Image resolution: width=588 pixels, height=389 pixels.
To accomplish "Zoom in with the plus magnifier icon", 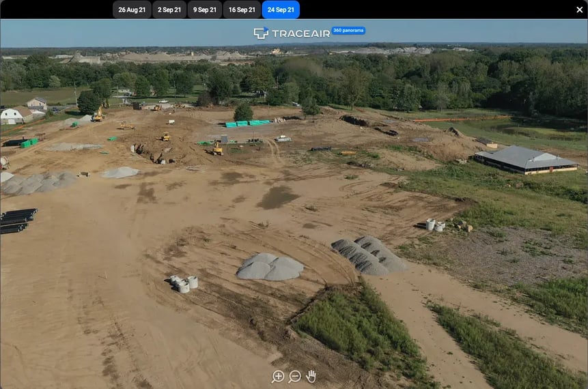I will click(x=278, y=376).
